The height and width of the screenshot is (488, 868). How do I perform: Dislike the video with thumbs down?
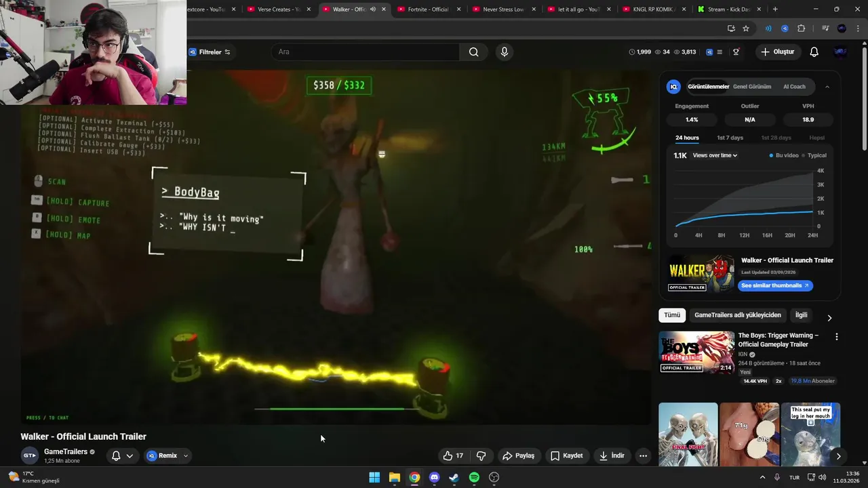click(x=481, y=455)
